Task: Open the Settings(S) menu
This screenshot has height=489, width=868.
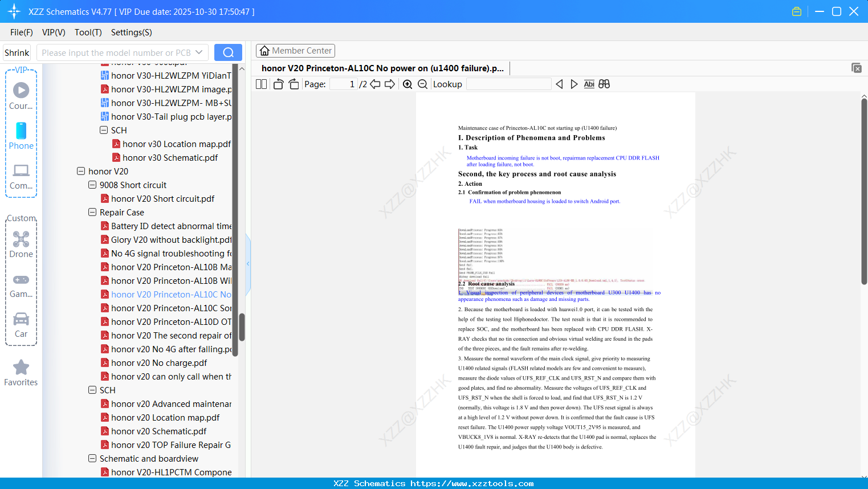Action: point(132,32)
